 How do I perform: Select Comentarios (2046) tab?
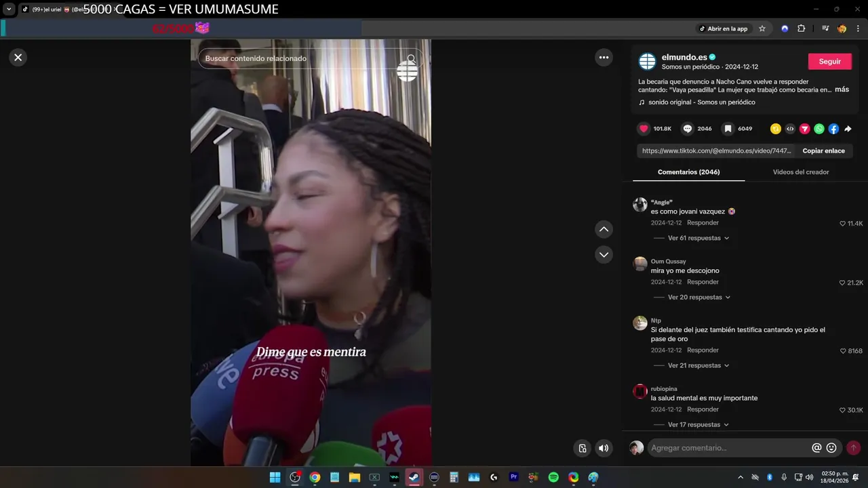pos(688,172)
